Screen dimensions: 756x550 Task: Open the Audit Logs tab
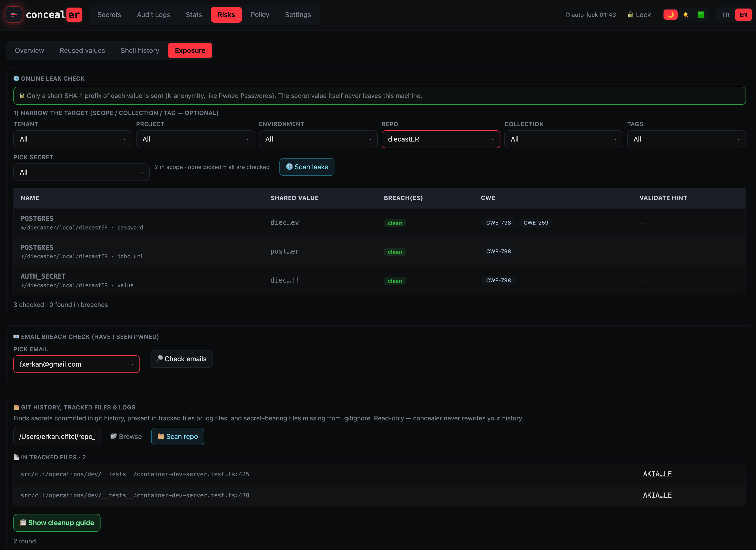click(153, 15)
